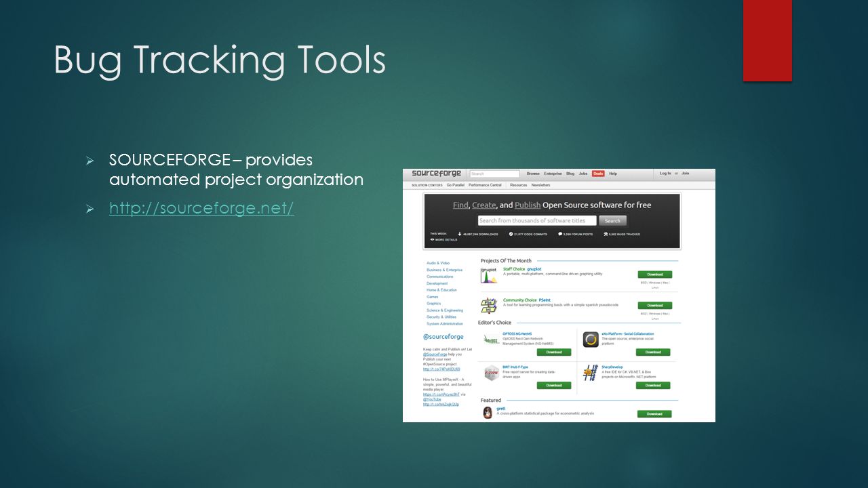
Task: Click the Log In link
Action: click(x=665, y=174)
